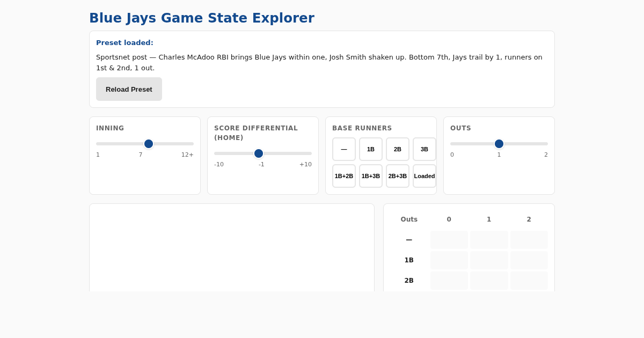Click the 12+ label under Inning slider

pos(187,155)
